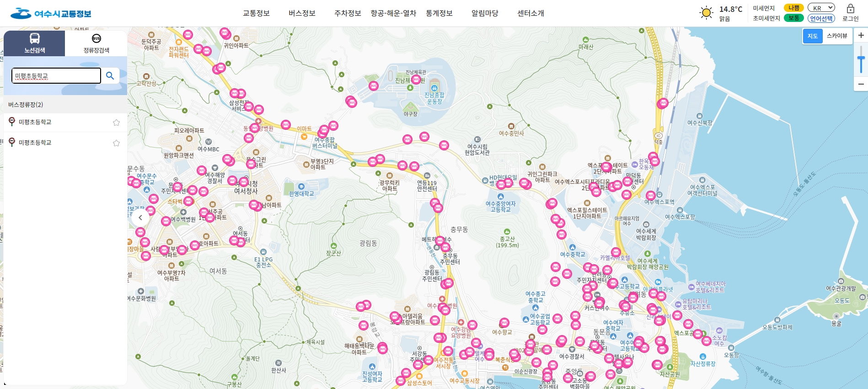
Task: Click the sunny weather icon
Action: pyautogui.click(x=706, y=13)
